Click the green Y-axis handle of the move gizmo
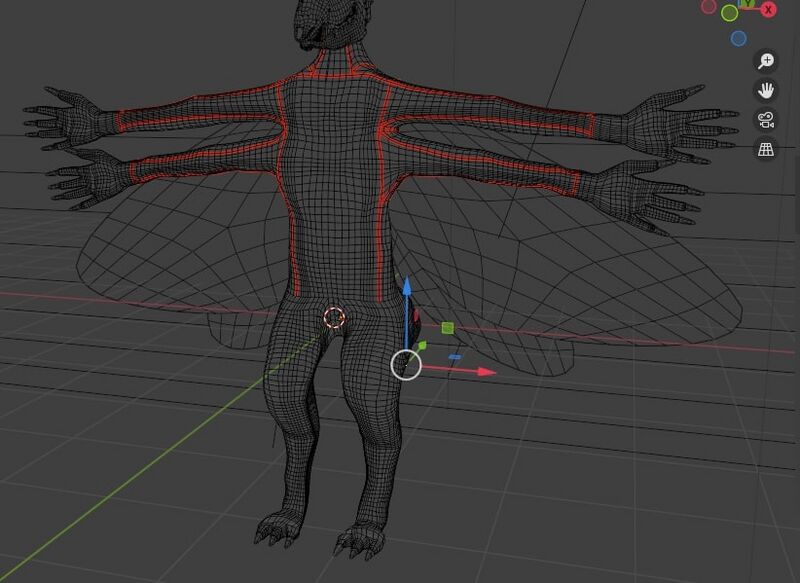Image resolution: width=800 pixels, height=583 pixels. click(423, 345)
